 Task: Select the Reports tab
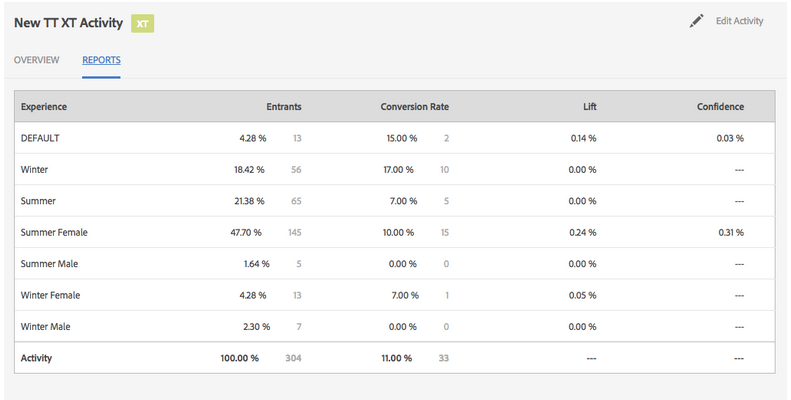pyautogui.click(x=101, y=60)
